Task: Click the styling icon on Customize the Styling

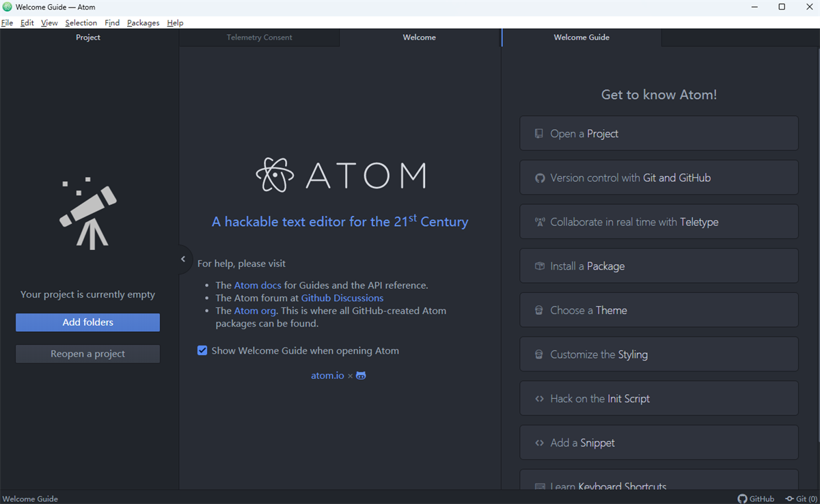Action: (x=539, y=354)
